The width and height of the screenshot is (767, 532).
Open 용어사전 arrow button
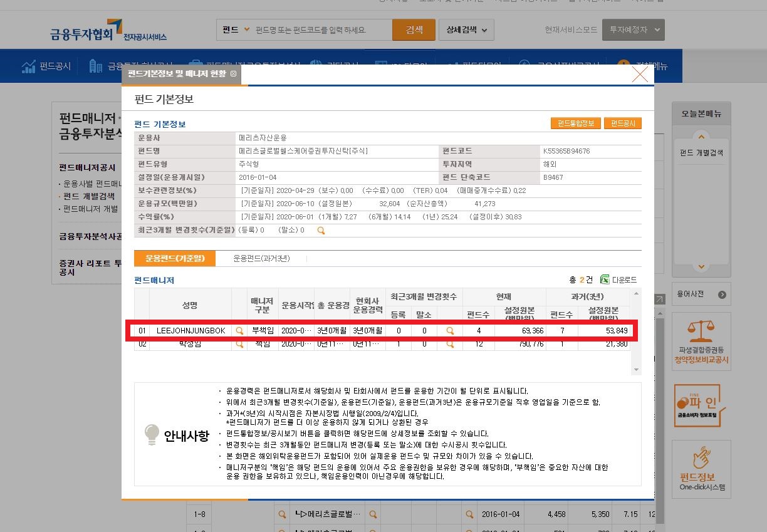tap(722, 295)
